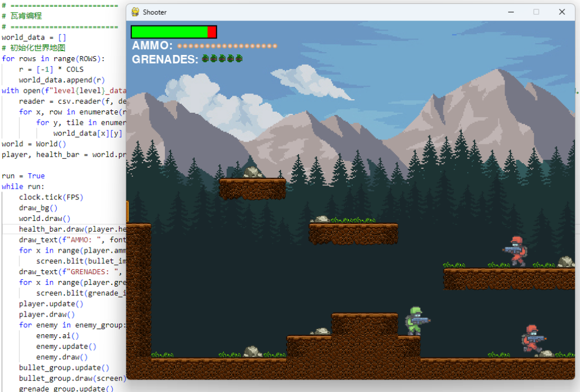
Task: Click the pygame snake icon in title bar
Action: pyautogui.click(x=135, y=12)
